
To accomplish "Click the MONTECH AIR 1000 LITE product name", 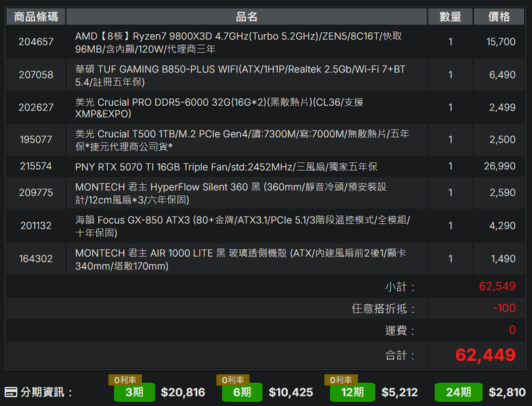I will (x=240, y=259).
